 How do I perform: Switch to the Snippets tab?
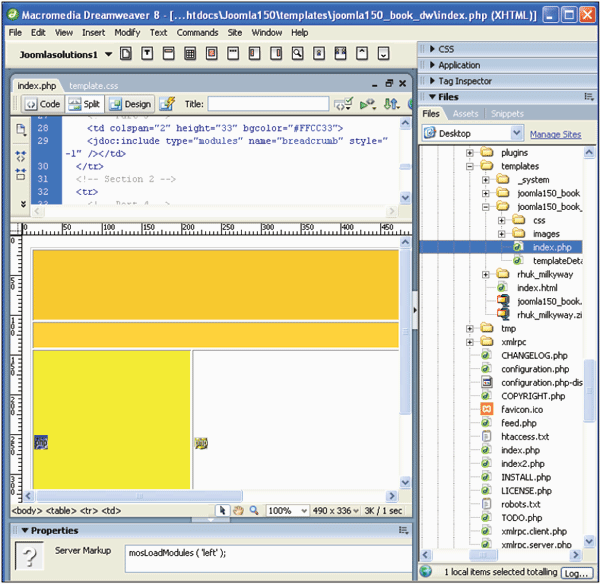pos(507,114)
